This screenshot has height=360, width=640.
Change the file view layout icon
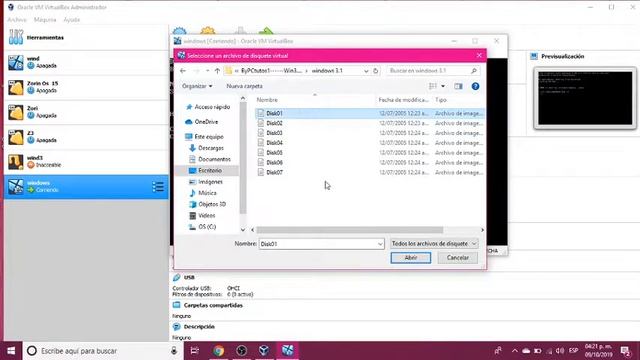click(x=433, y=86)
